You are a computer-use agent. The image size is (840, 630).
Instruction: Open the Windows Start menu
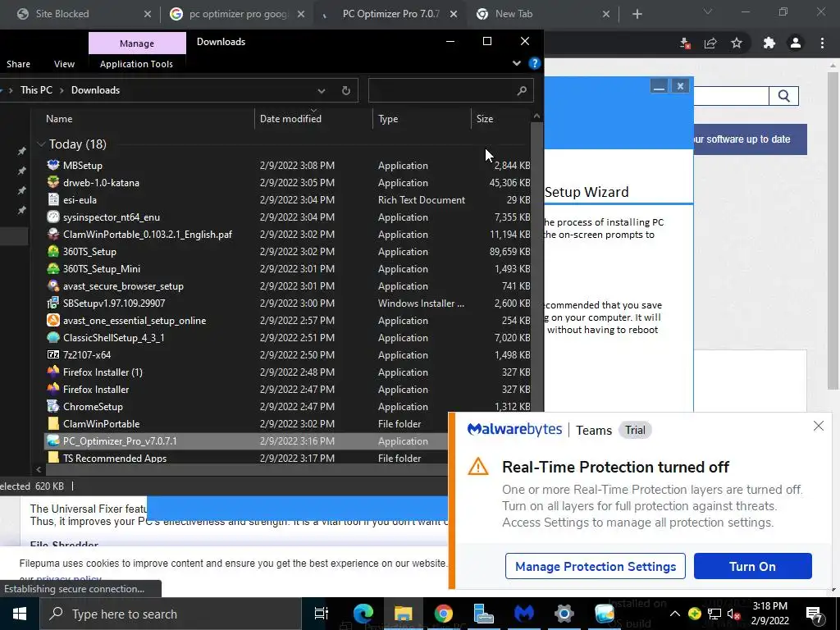point(20,614)
